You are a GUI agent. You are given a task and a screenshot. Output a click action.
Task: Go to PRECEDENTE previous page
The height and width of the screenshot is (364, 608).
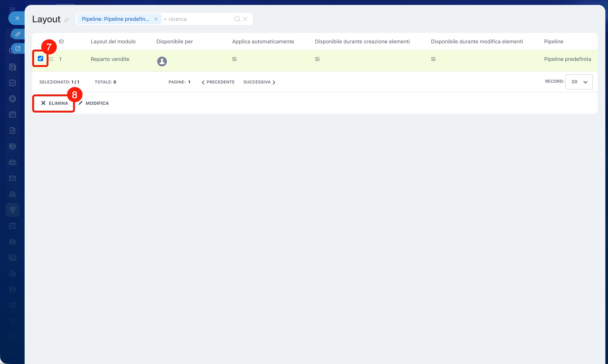tap(218, 82)
